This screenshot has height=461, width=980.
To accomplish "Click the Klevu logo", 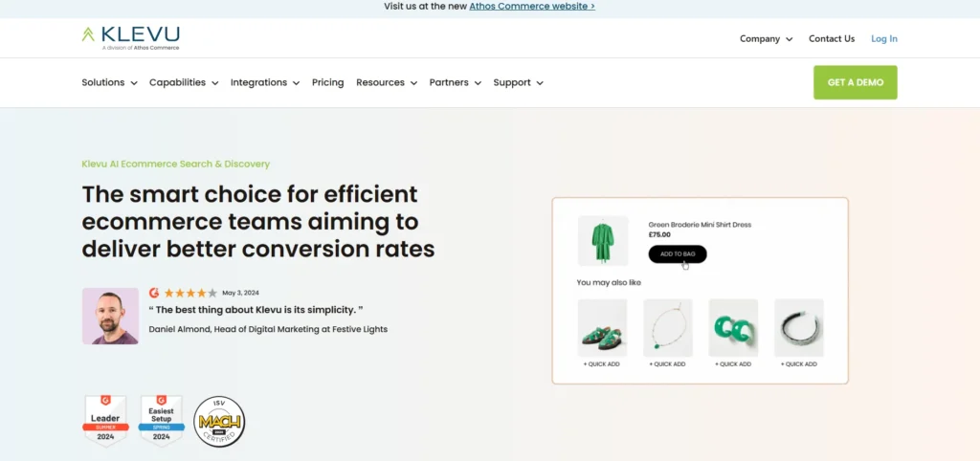I will pyautogui.click(x=130, y=37).
